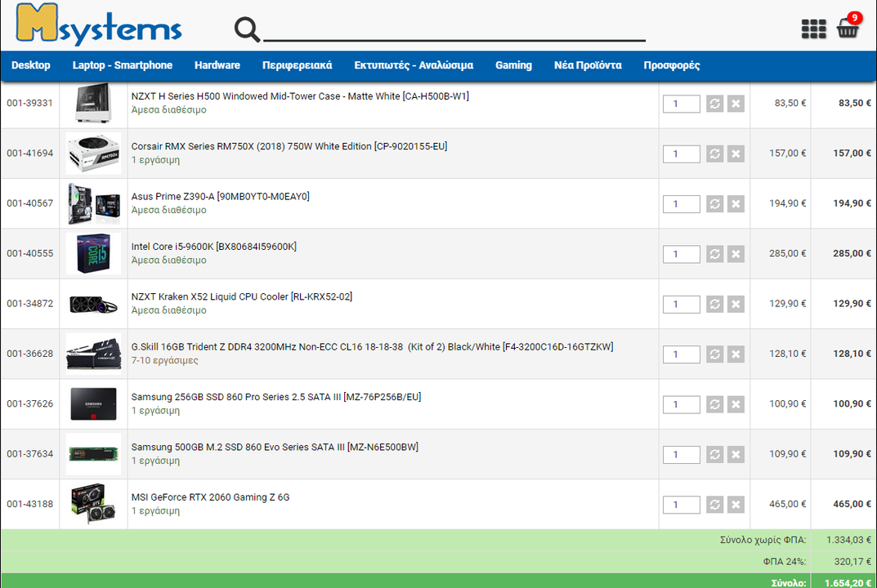Click the search text field
Screen dimensions: 877x588
click(454, 28)
